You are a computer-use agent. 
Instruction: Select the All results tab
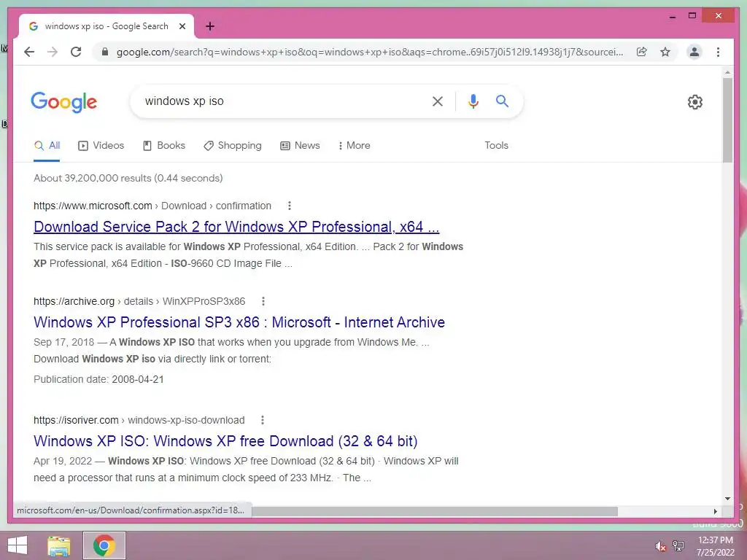pyautogui.click(x=47, y=146)
